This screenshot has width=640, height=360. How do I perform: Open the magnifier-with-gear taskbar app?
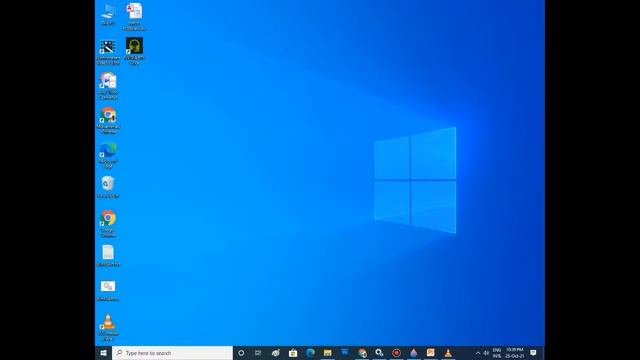tap(379, 353)
